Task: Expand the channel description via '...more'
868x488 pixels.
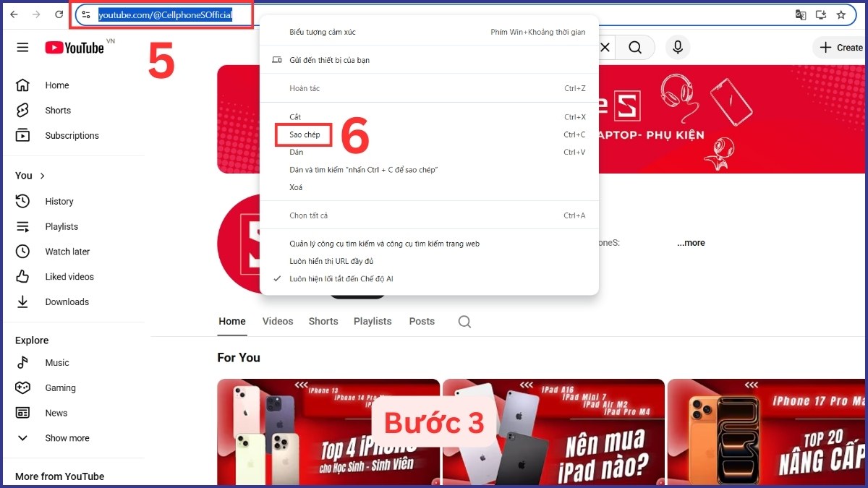Action: (x=691, y=242)
